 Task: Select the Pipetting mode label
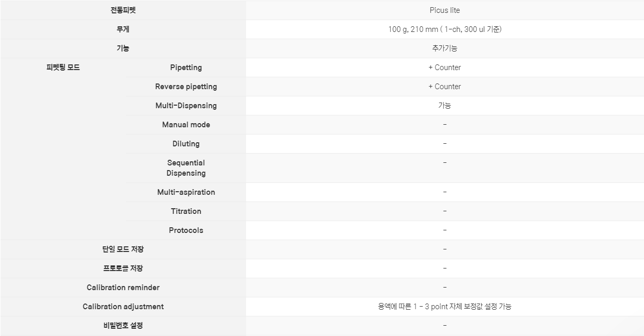pos(186,68)
